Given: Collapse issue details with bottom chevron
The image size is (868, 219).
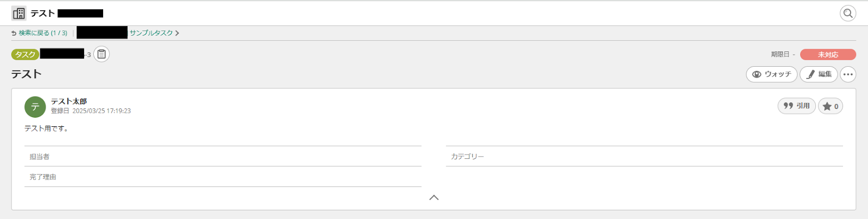Looking at the screenshot, I should pos(434,198).
